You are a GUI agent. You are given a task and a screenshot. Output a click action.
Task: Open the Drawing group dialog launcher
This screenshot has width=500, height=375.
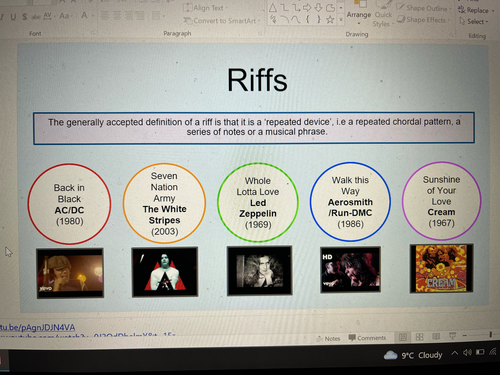point(452,35)
